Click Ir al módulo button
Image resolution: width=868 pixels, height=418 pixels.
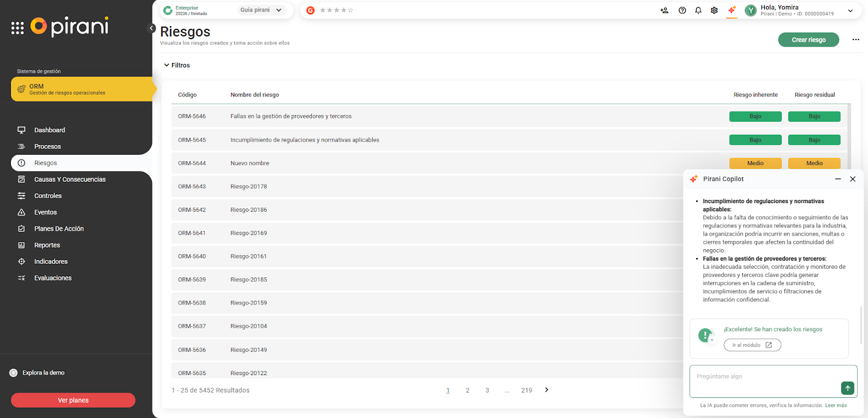pyautogui.click(x=752, y=345)
